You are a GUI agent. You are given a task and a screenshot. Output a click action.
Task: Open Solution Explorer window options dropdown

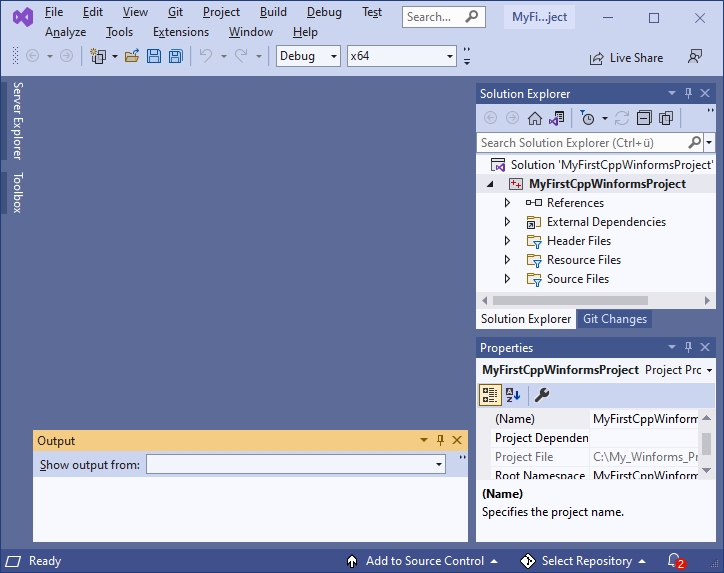672,93
